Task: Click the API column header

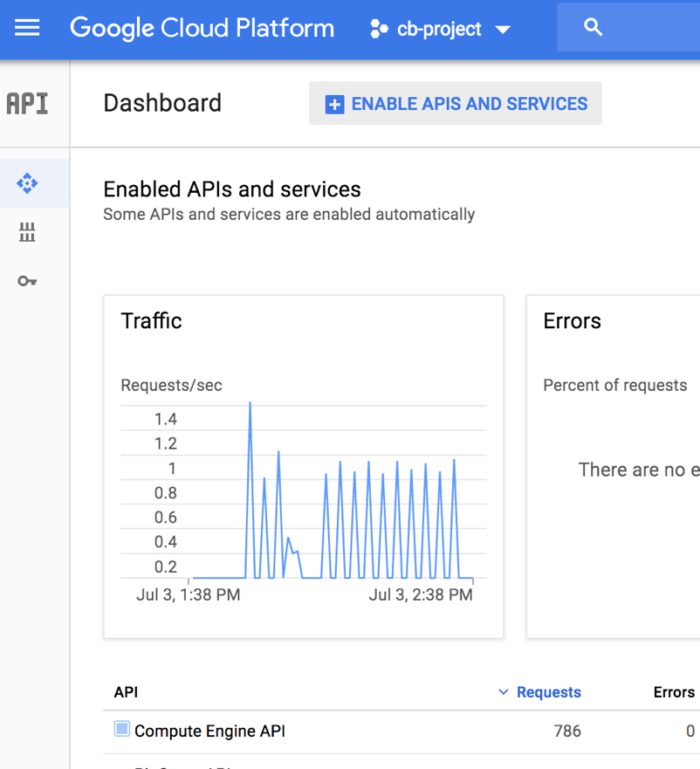Action: [x=126, y=692]
